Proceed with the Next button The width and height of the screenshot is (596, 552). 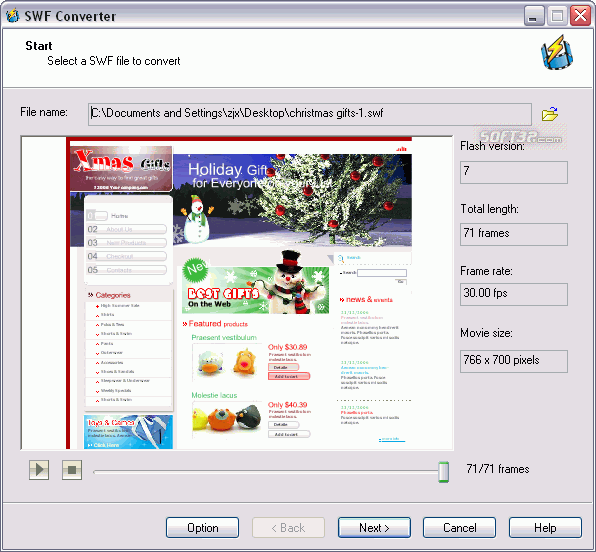[x=374, y=528]
